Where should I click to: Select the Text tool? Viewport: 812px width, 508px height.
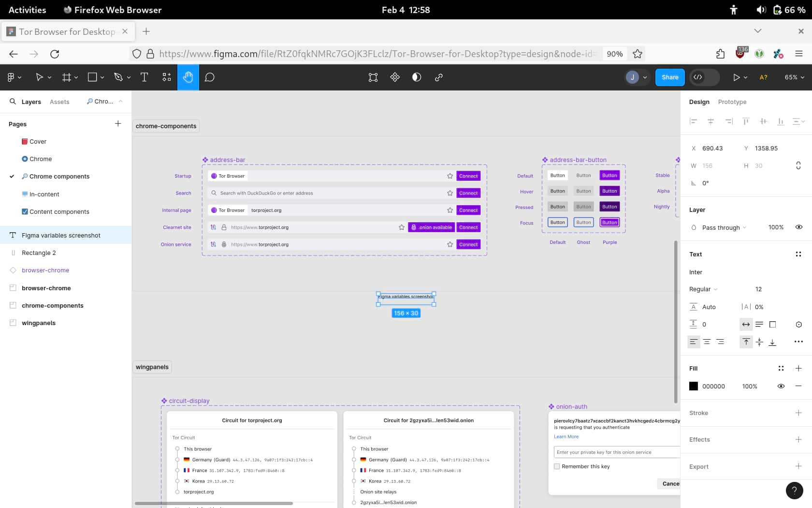(x=144, y=77)
